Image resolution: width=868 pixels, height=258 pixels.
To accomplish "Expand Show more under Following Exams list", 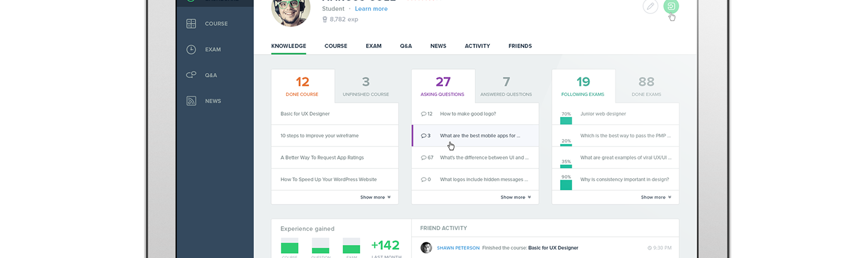I will [656, 197].
